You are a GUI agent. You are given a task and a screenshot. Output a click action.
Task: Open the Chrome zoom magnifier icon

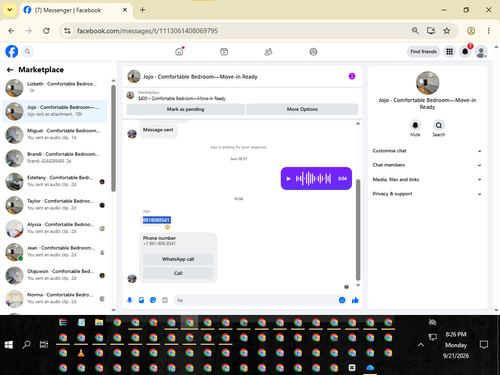coord(415,31)
